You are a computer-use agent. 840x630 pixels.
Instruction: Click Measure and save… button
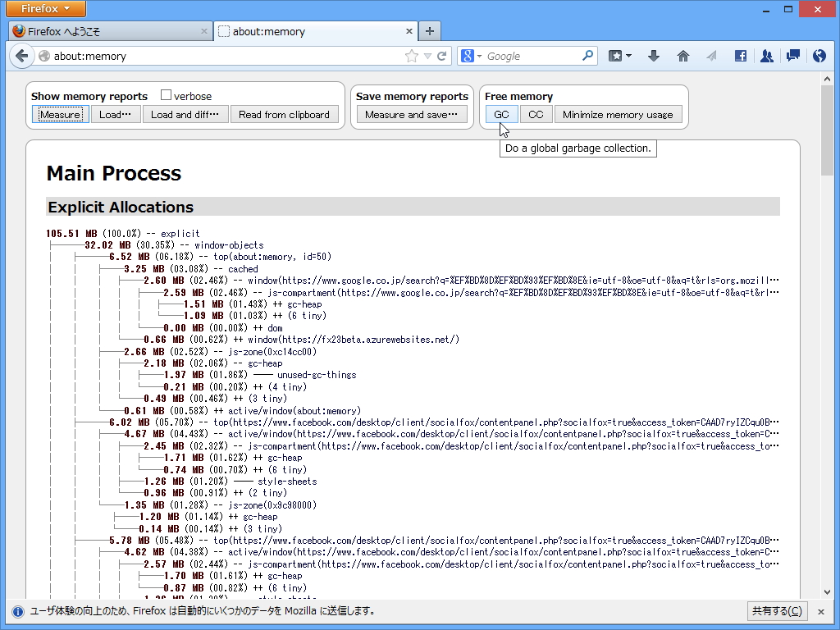click(412, 115)
